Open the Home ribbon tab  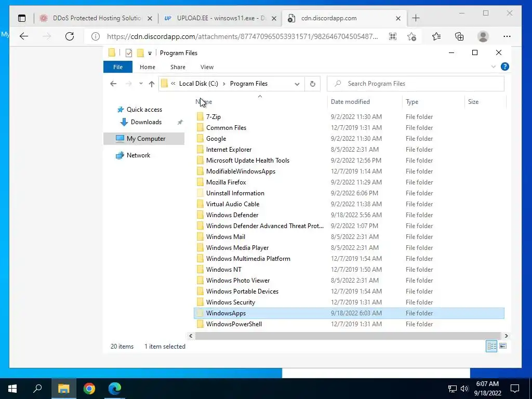tap(147, 67)
